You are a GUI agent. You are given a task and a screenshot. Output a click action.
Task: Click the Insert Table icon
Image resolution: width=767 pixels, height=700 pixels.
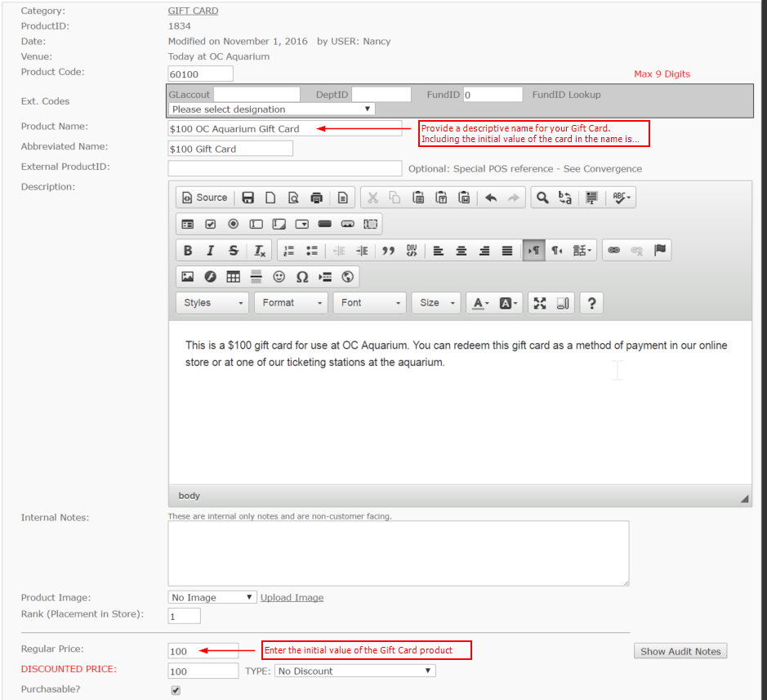point(234,277)
